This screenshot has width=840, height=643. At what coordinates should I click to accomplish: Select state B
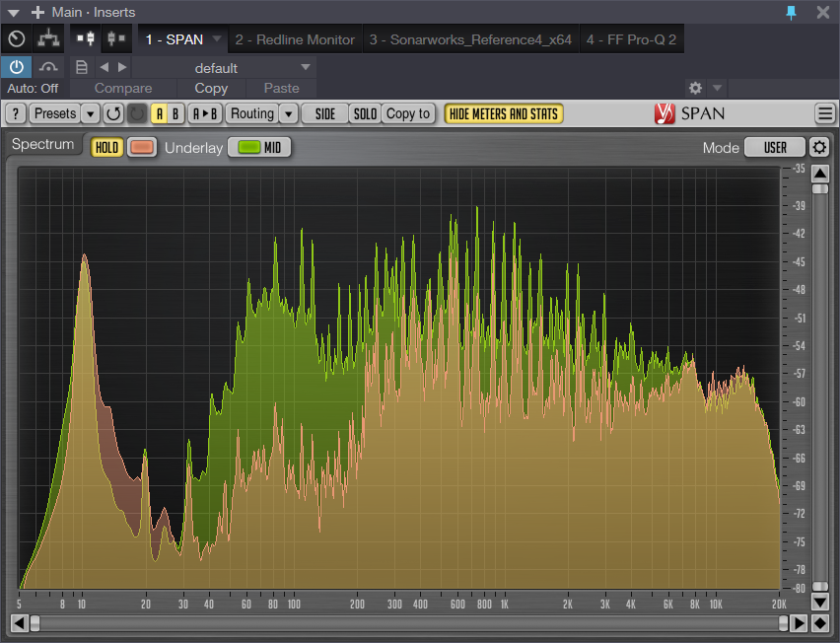click(x=175, y=113)
